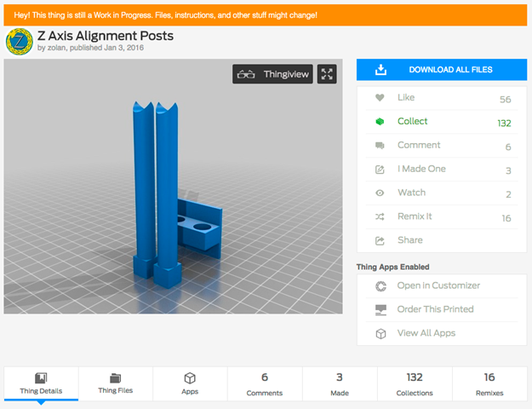Select Order This Printed

(442, 310)
